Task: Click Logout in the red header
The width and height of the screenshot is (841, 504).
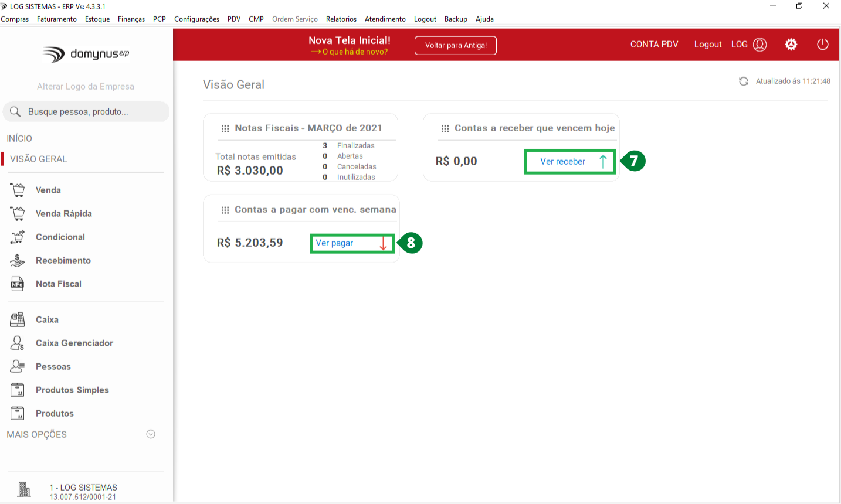Action: [x=708, y=44]
